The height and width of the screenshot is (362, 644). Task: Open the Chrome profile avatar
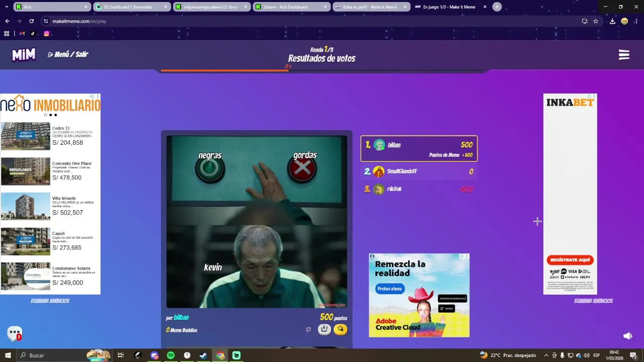tap(624, 21)
